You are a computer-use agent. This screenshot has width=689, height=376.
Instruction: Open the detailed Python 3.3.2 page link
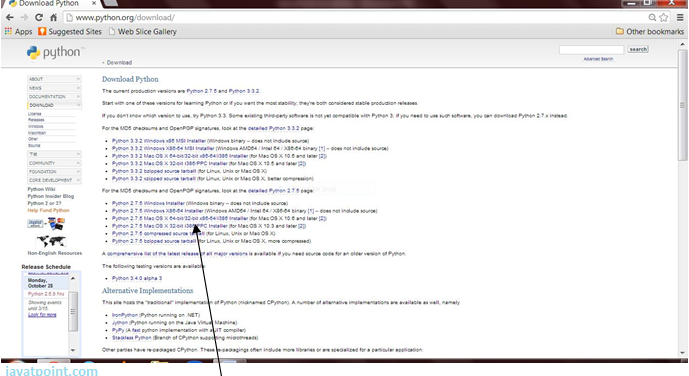point(273,129)
